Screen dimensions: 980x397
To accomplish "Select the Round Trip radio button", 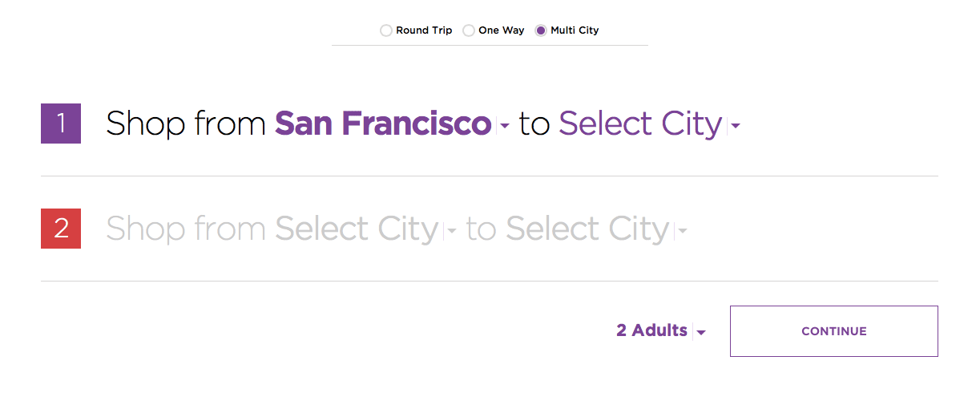I will [x=386, y=30].
